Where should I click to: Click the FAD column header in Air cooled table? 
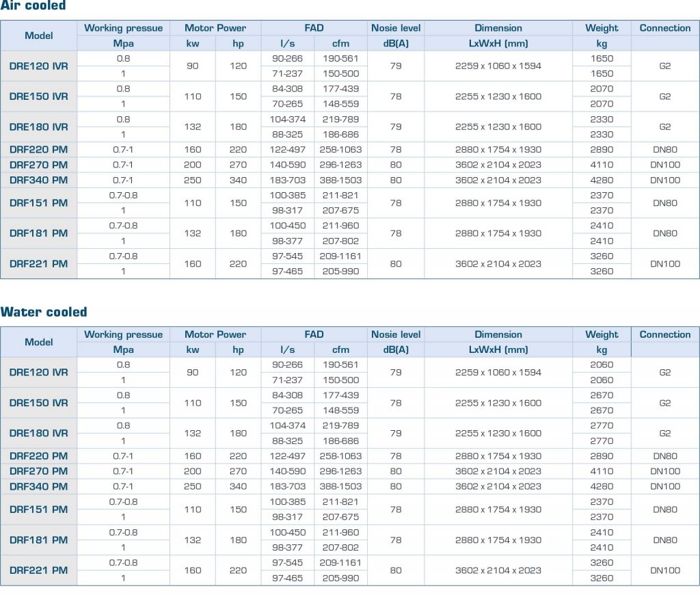coord(314,28)
